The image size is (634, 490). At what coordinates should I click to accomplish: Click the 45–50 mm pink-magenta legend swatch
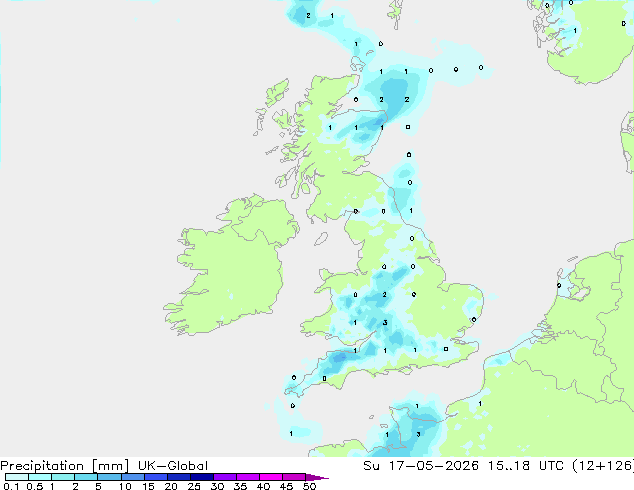coord(293,477)
